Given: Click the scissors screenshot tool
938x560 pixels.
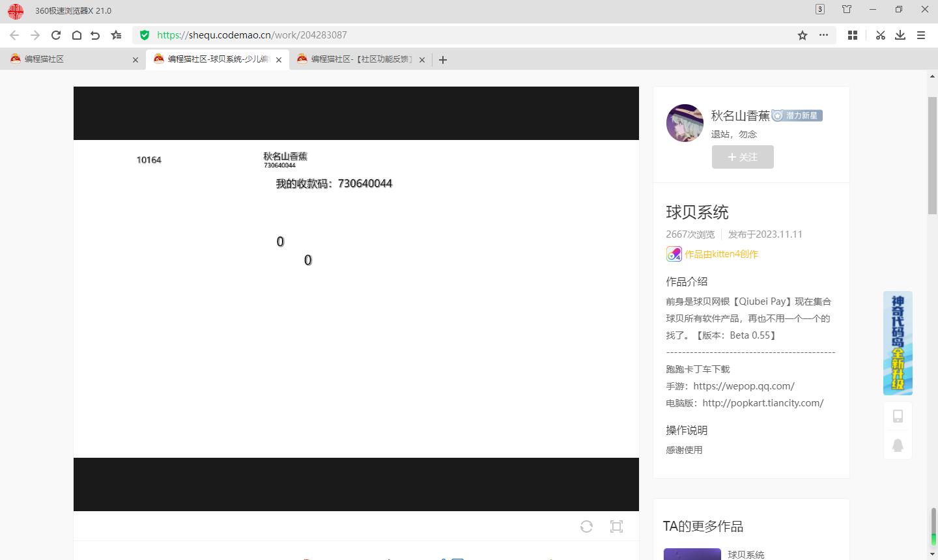Looking at the screenshot, I should pos(881,35).
